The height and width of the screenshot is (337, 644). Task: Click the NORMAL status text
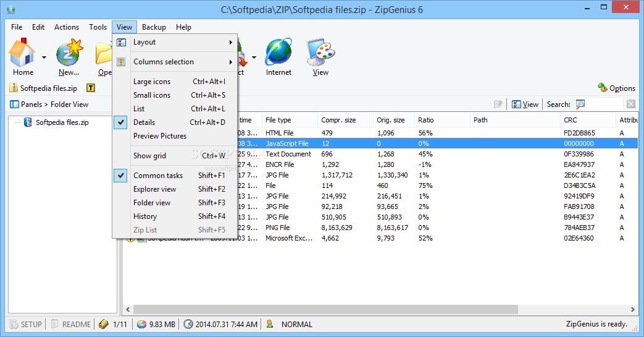pos(296,324)
